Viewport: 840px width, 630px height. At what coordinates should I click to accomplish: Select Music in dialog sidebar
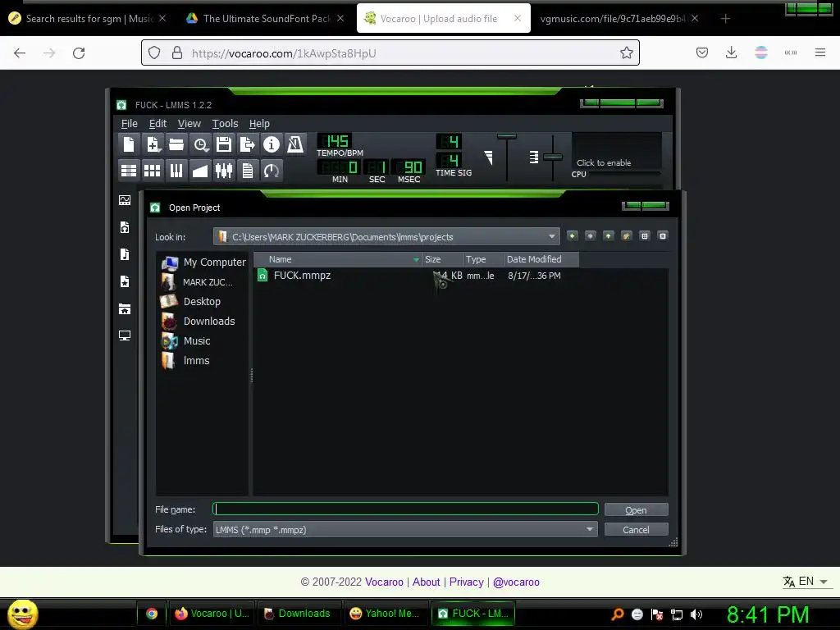185,341
